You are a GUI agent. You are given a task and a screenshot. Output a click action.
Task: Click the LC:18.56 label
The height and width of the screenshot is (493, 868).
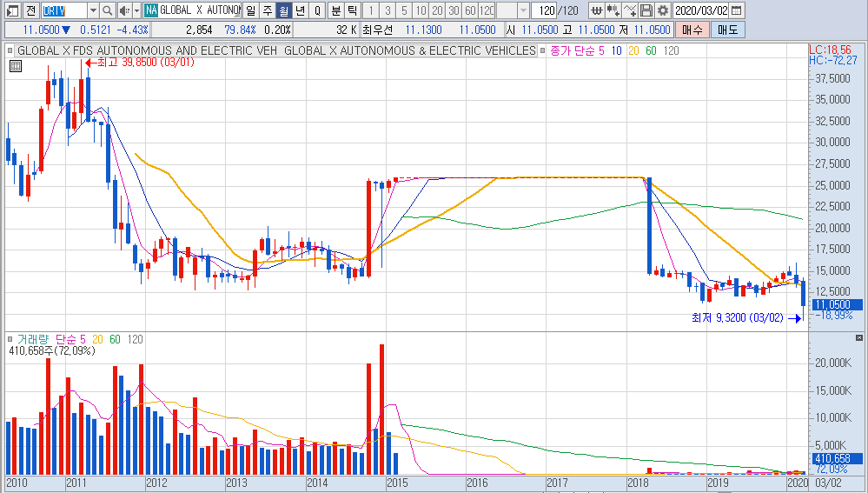click(830, 50)
